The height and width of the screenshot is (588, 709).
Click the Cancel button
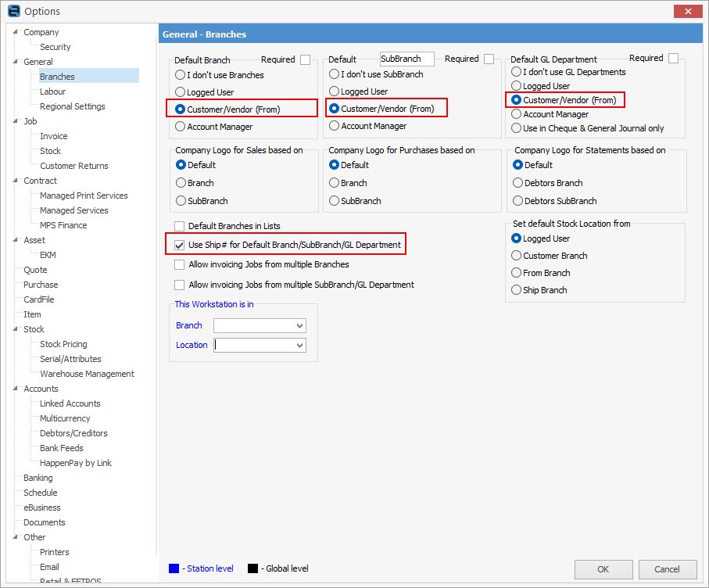point(668,569)
